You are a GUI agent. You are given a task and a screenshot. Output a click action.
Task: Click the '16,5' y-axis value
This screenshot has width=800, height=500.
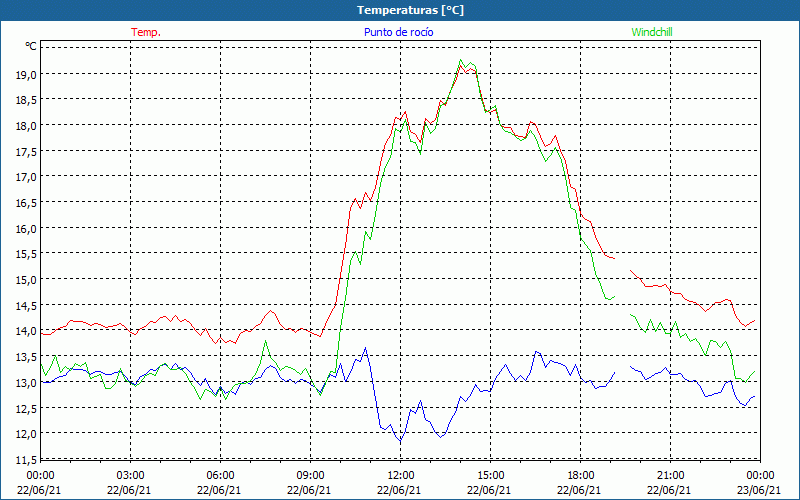point(28,203)
